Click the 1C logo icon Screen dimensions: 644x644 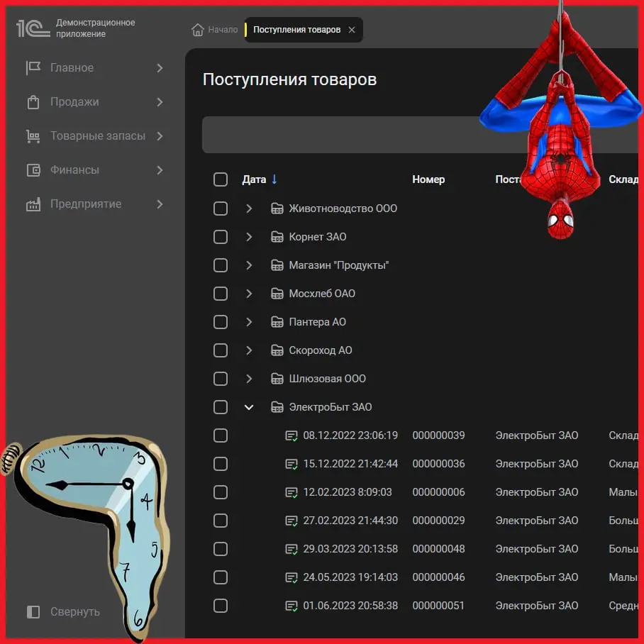click(33, 29)
